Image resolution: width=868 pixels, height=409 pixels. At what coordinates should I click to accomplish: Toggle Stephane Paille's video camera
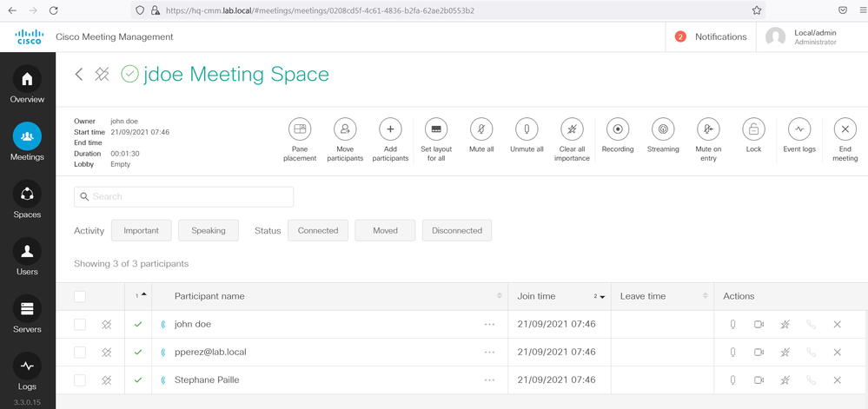[x=759, y=379]
